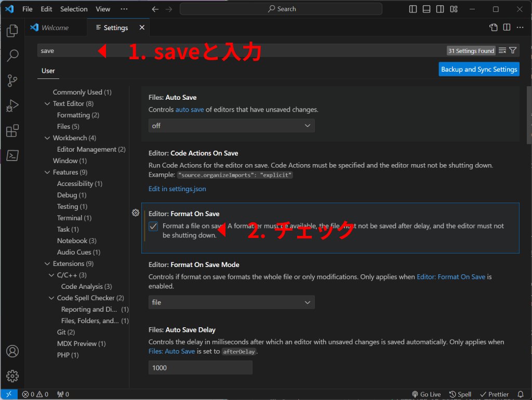Open the gear for Format On Save setting
532x400 pixels.
136,212
